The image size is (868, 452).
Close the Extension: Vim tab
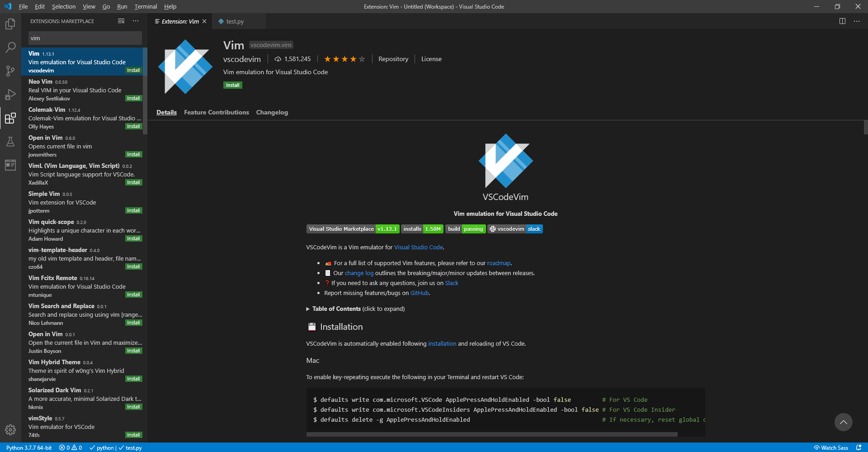[x=204, y=21]
